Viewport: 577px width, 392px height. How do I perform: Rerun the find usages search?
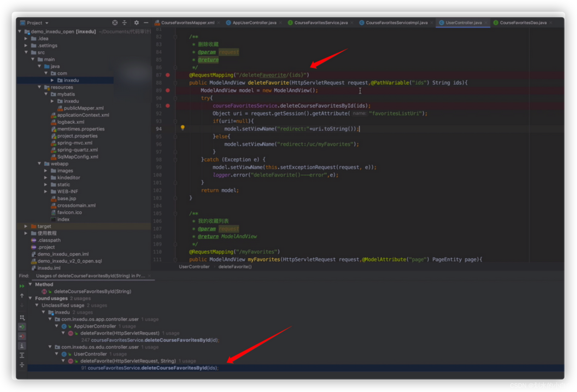[22, 286]
